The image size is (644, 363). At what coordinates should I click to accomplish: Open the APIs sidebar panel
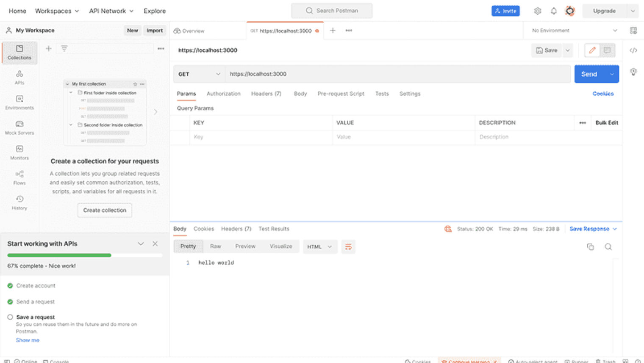[19, 78]
